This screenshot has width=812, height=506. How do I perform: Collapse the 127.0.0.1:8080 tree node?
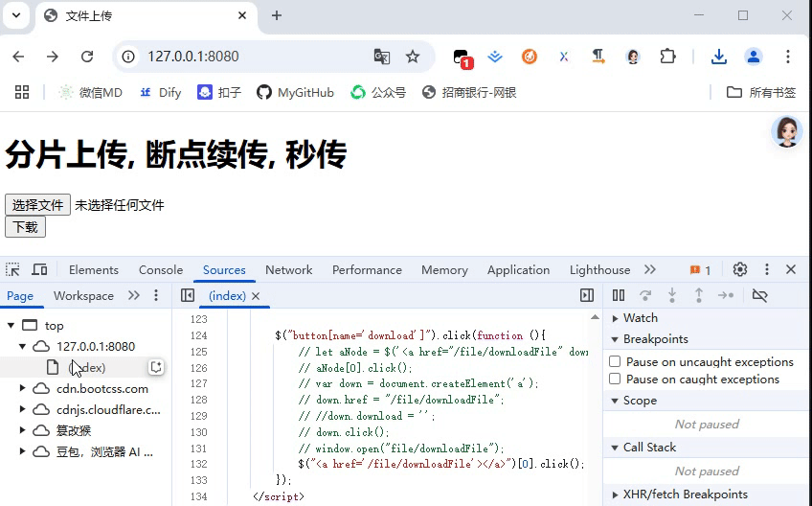click(22, 346)
